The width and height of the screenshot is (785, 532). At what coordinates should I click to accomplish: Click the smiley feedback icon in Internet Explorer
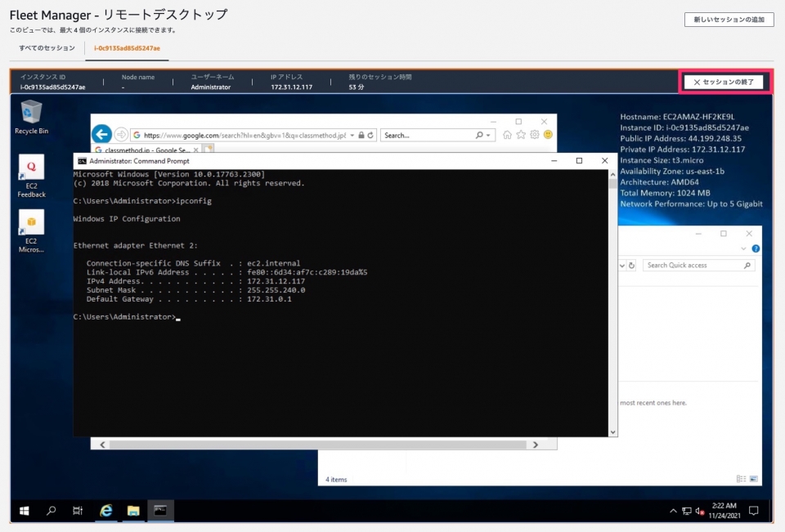546,136
